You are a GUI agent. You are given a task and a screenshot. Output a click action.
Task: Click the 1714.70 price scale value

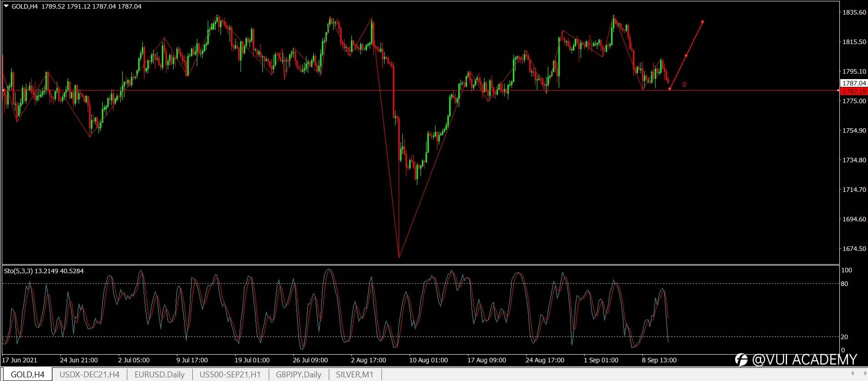pos(854,190)
